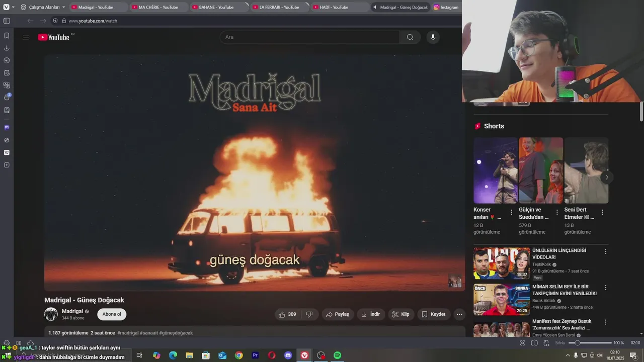The width and height of the screenshot is (644, 362).
Task: Click the #güneşdoğacak hashtag link
Action: tap(176, 333)
